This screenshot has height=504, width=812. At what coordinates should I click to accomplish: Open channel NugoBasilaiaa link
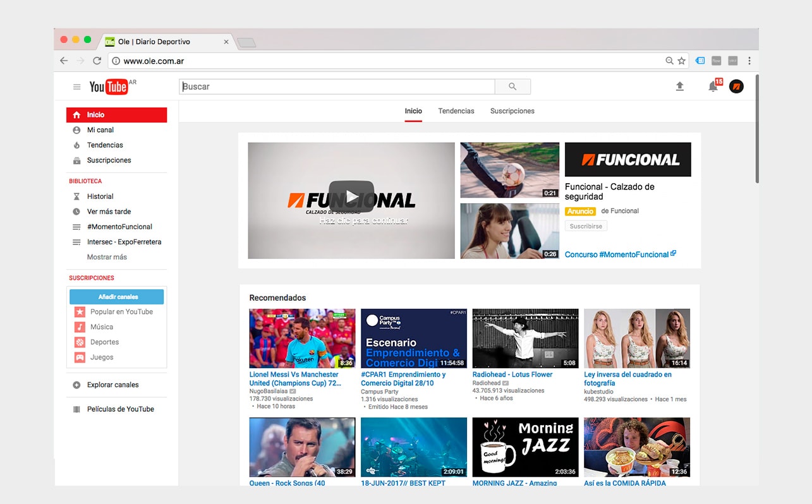point(269,392)
